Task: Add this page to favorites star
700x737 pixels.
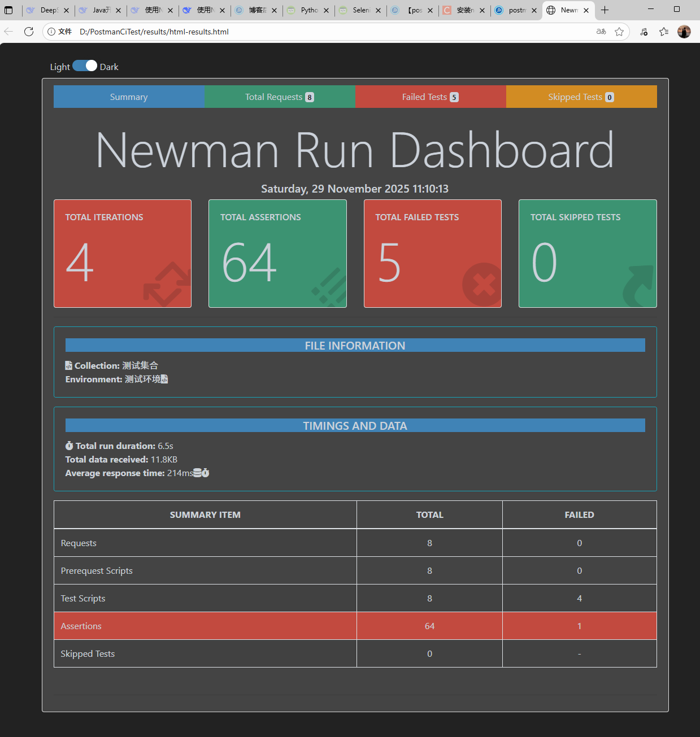Action: pyautogui.click(x=619, y=32)
